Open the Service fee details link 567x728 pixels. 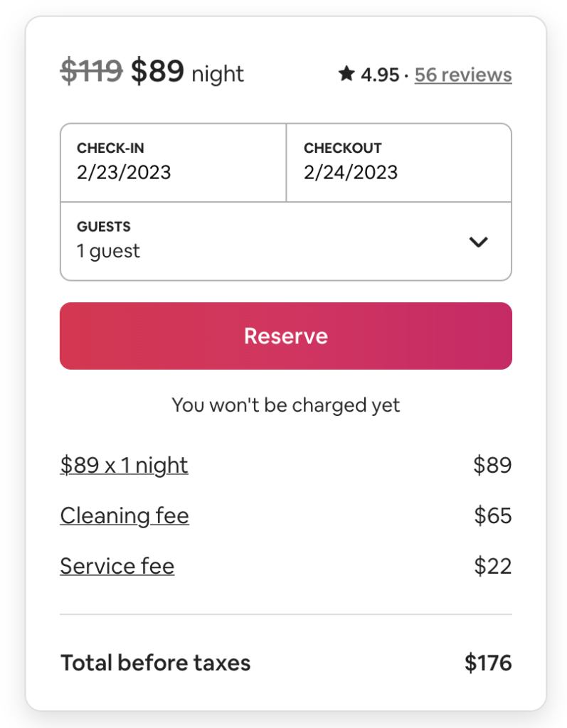tap(117, 566)
